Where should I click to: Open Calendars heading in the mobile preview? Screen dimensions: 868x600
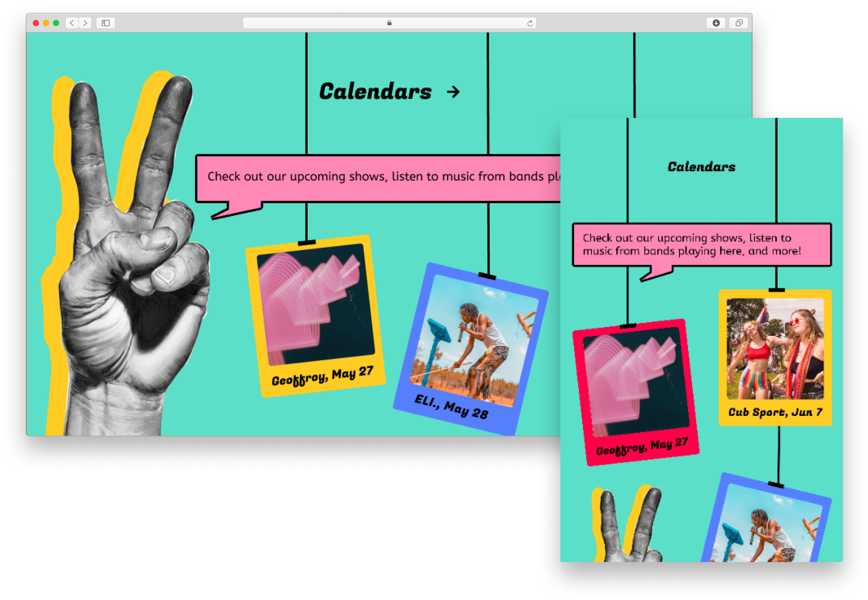(701, 167)
